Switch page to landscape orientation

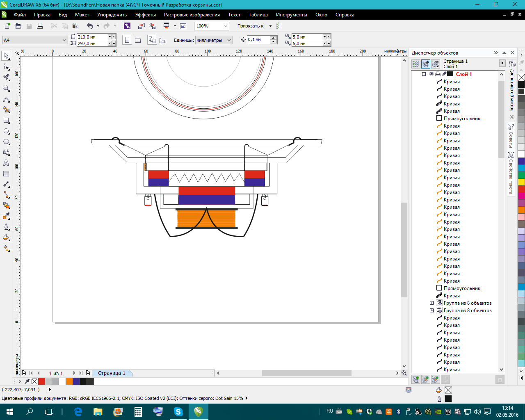[138, 40]
